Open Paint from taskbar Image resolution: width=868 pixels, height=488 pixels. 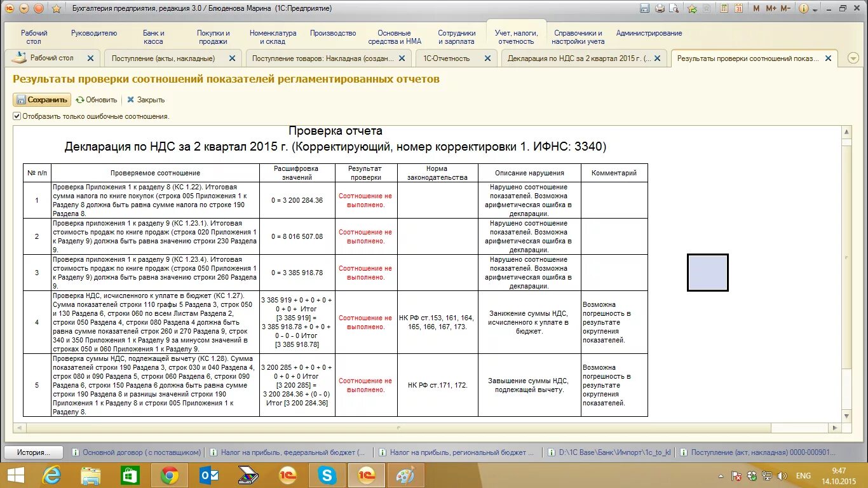click(405, 475)
